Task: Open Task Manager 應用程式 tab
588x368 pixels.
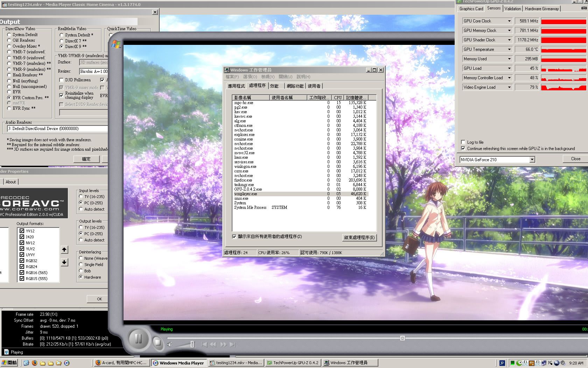Action: (236, 86)
